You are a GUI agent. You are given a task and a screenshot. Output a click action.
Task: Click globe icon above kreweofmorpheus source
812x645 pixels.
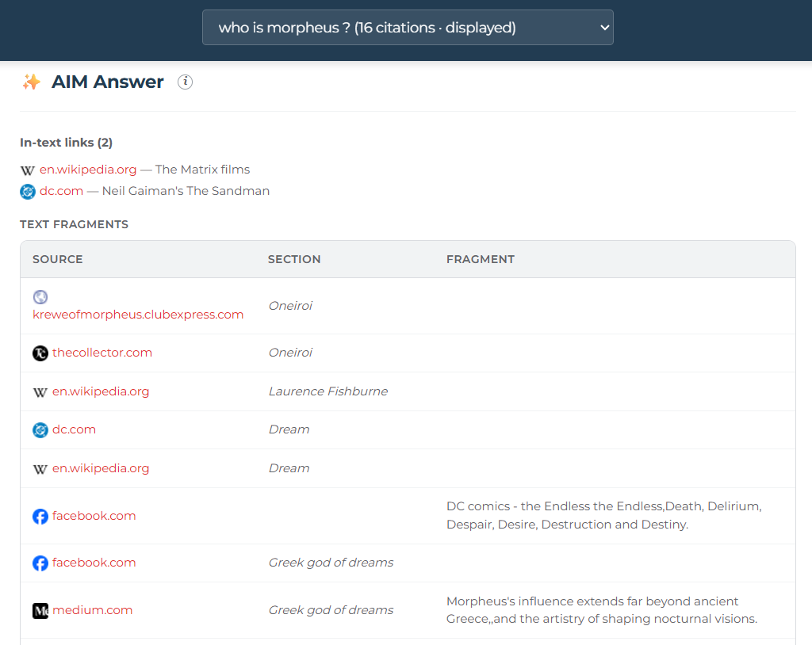click(x=40, y=296)
